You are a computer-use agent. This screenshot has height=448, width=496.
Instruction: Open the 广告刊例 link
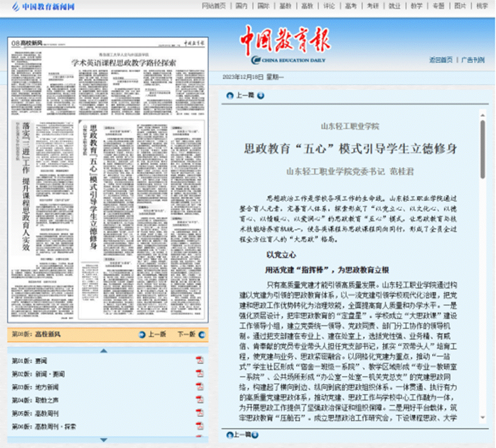tap(473, 60)
